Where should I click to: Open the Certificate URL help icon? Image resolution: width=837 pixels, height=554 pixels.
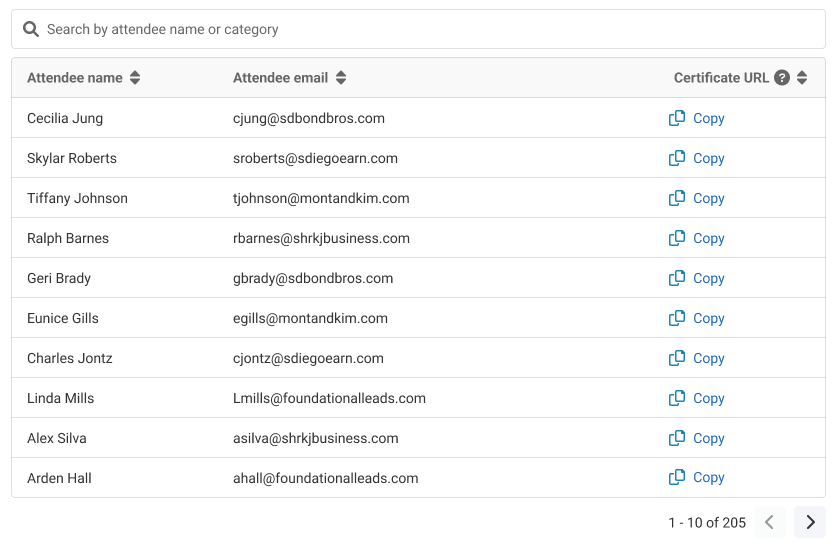[x=782, y=78]
